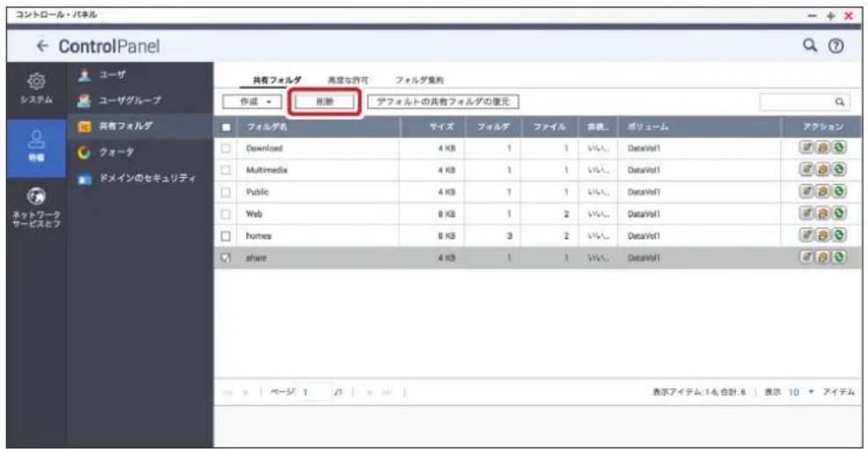Sort by the ボリューム column header
The height and width of the screenshot is (449, 868).
[700, 127]
